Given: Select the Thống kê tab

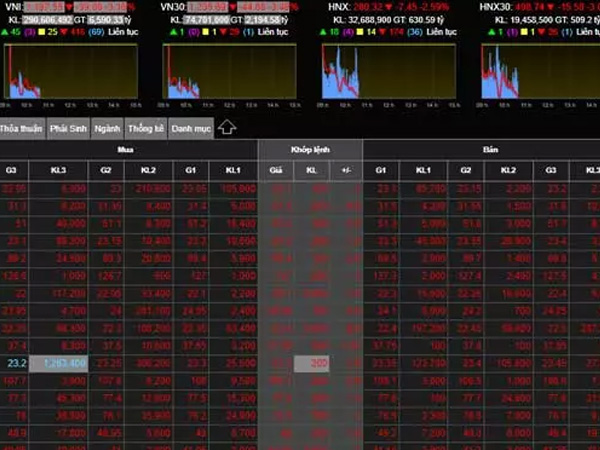Looking at the screenshot, I should point(146,129).
